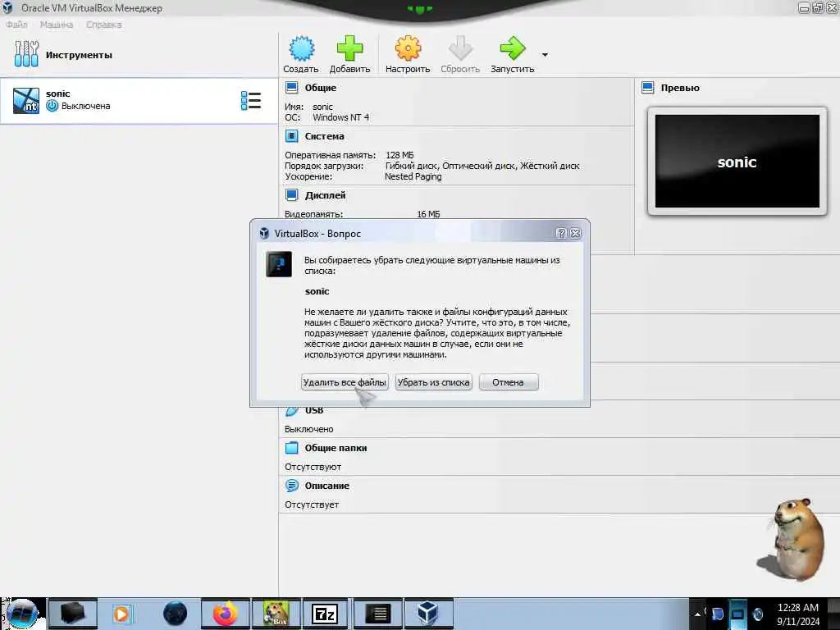Click the VirtualBox logo in the title bar
The width and height of the screenshot is (840, 630).
point(7,7)
